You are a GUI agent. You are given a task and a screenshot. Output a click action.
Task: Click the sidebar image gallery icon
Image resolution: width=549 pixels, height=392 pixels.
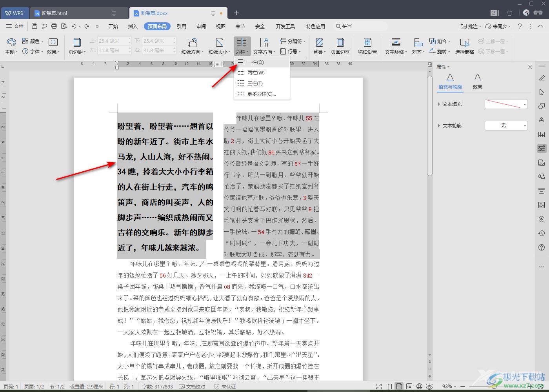pyautogui.click(x=542, y=205)
